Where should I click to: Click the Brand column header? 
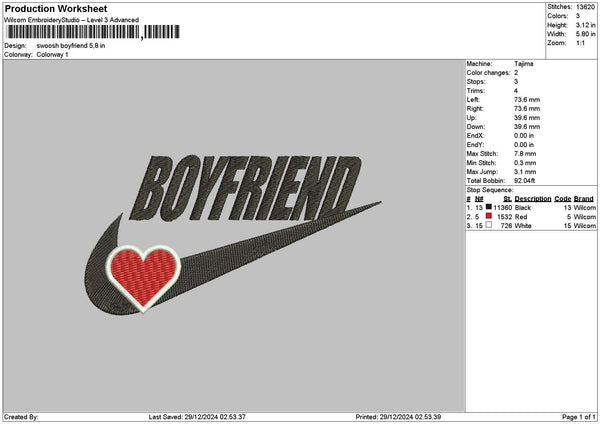click(x=584, y=199)
